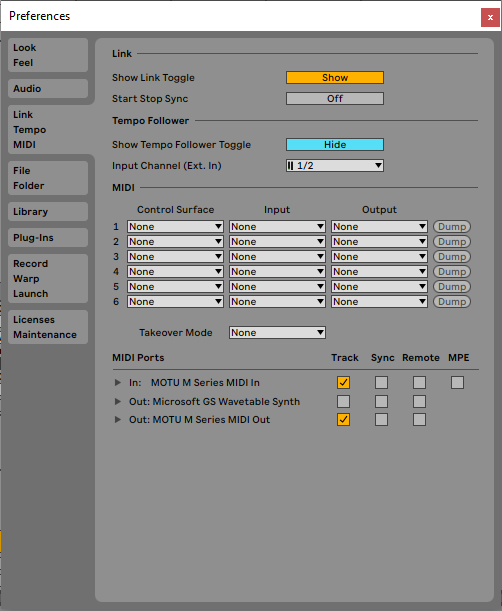
Task: Open Output dropdown for row 3
Action: pyautogui.click(x=379, y=257)
